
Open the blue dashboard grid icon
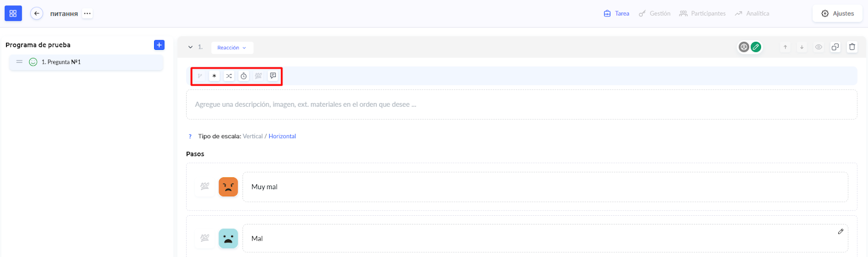coord(13,14)
